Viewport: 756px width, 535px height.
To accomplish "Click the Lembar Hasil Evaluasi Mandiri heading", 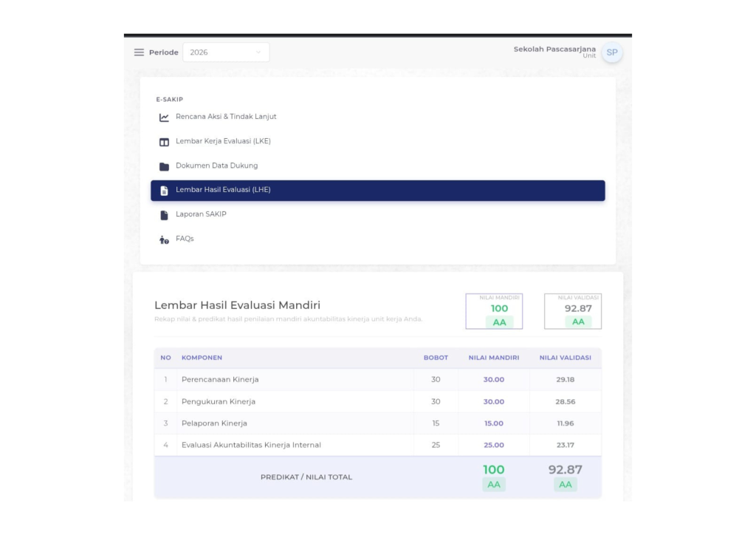I will click(237, 305).
